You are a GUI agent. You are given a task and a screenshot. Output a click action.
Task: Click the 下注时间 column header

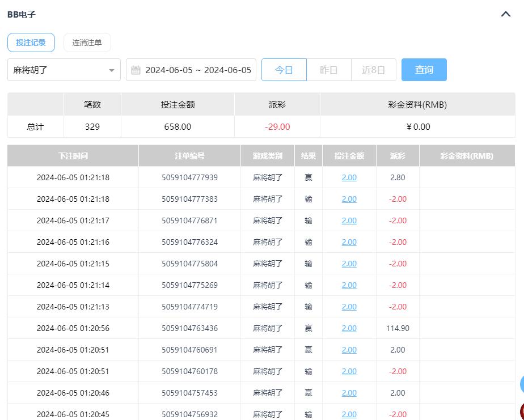[x=73, y=156]
